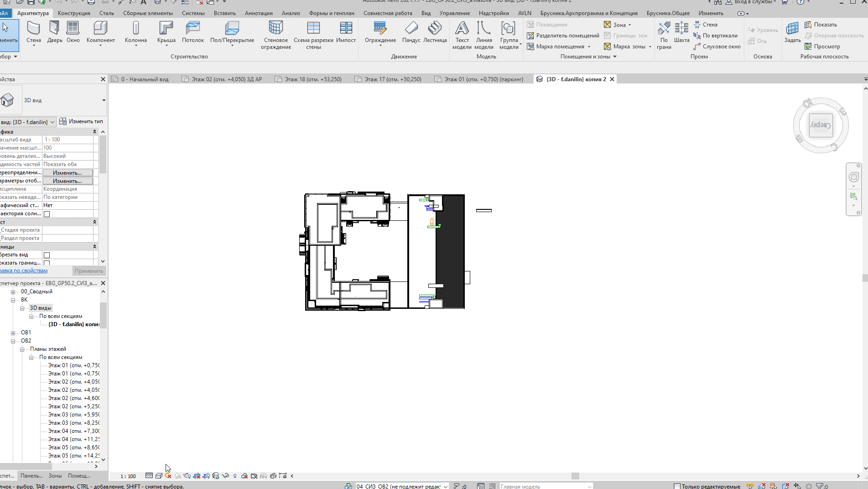This screenshot has height=489, width=868.
Task: Toggle Только редактируемые checkbox
Action: pyautogui.click(x=677, y=486)
